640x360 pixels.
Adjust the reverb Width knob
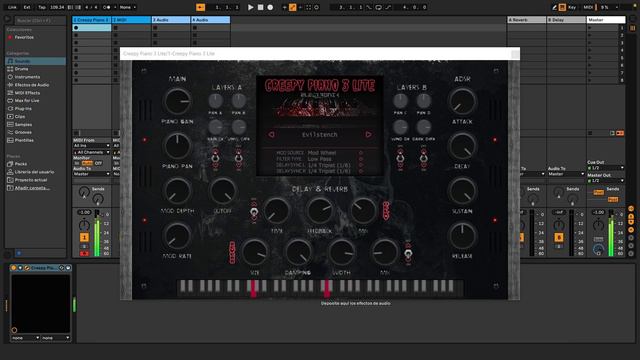pyautogui.click(x=342, y=252)
